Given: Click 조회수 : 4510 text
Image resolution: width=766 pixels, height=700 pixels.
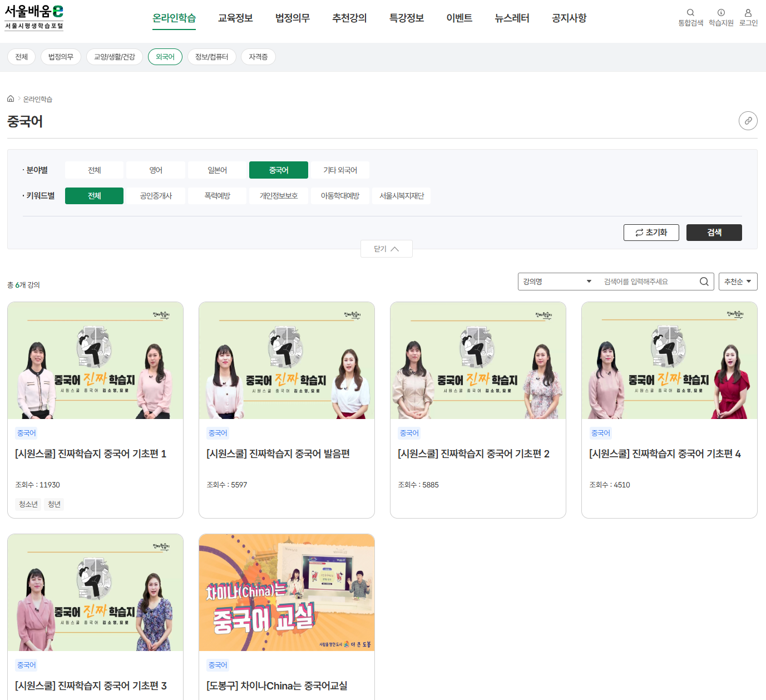Looking at the screenshot, I should click(x=610, y=485).
